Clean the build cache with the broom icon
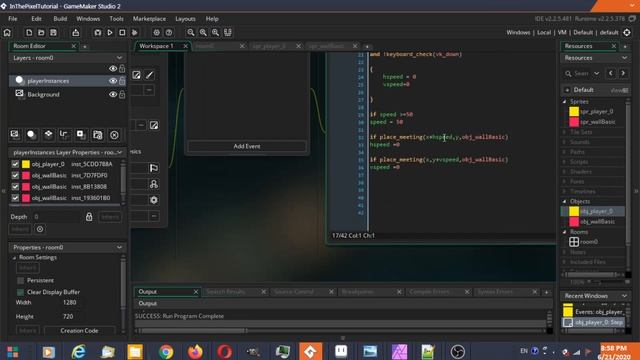 pos(135,33)
